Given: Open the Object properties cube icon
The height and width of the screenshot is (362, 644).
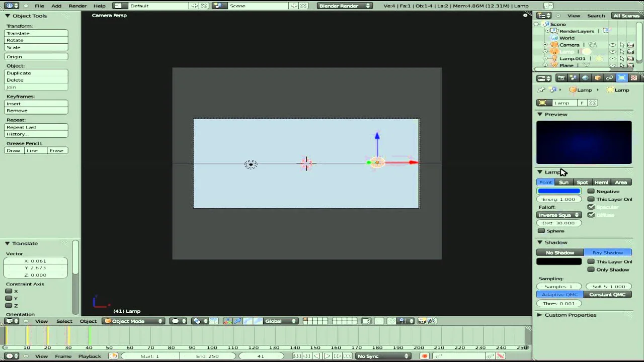Looking at the screenshot, I should click(x=597, y=78).
